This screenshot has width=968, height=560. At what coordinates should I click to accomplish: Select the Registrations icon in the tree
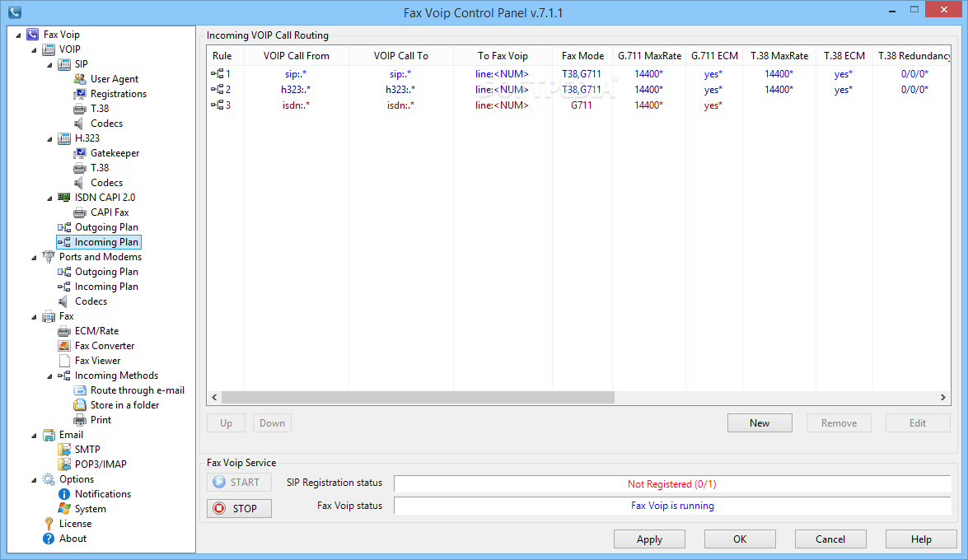pos(80,93)
